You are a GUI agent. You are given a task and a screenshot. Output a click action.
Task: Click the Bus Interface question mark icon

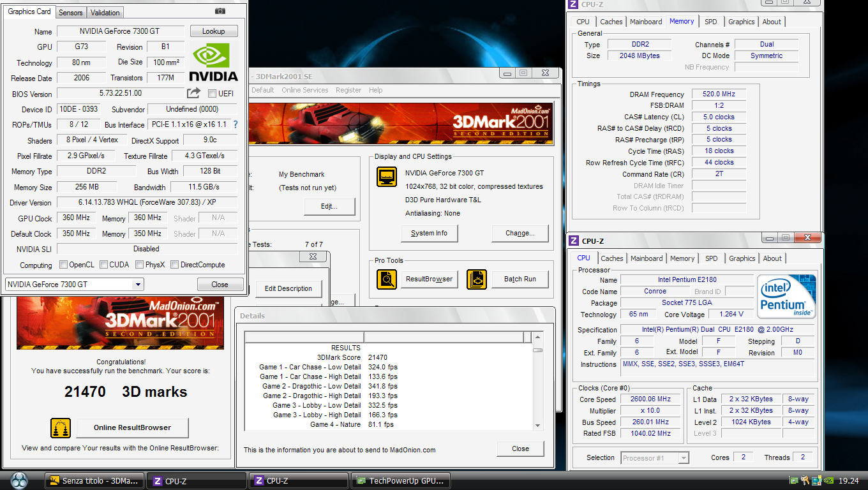[x=235, y=124]
